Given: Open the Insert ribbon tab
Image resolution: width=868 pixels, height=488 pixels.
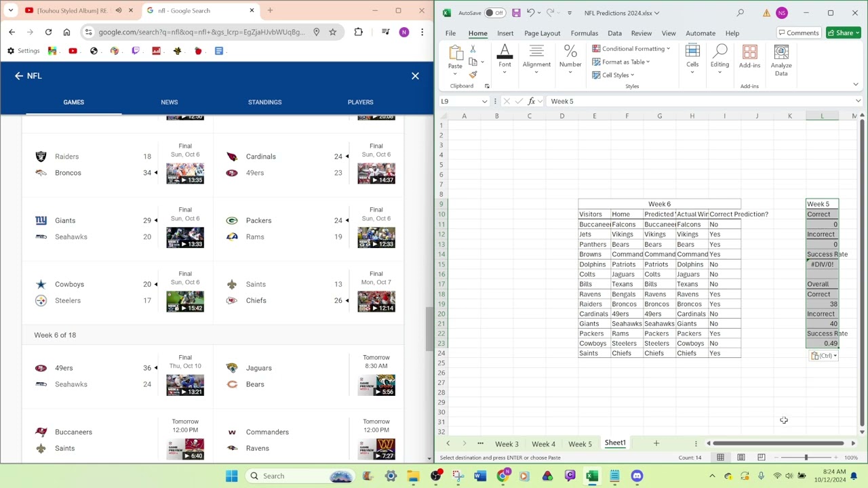Looking at the screenshot, I should (x=505, y=33).
